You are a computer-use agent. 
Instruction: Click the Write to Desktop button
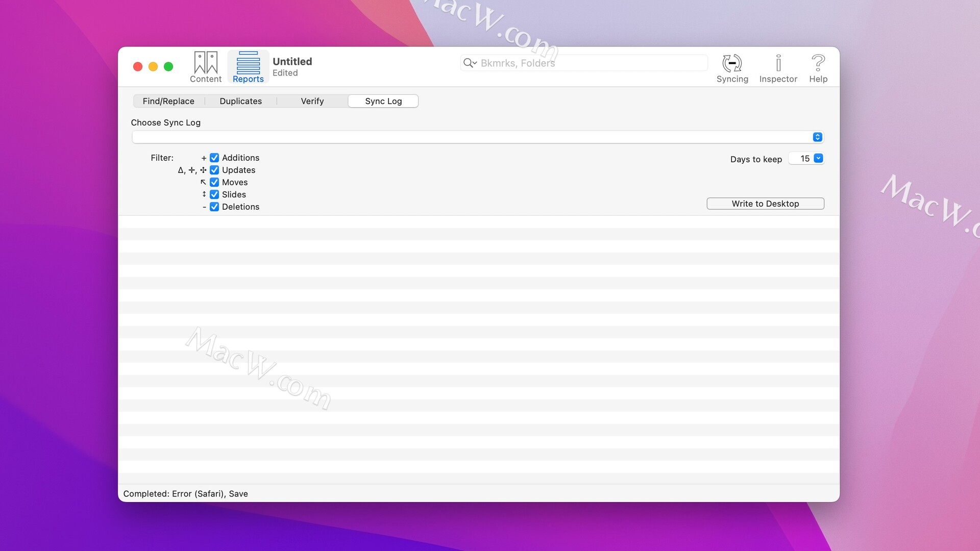[x=765, y=204]
